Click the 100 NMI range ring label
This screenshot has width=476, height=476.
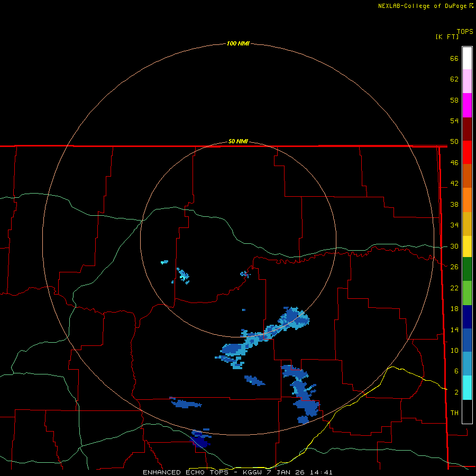coord(238,43)
